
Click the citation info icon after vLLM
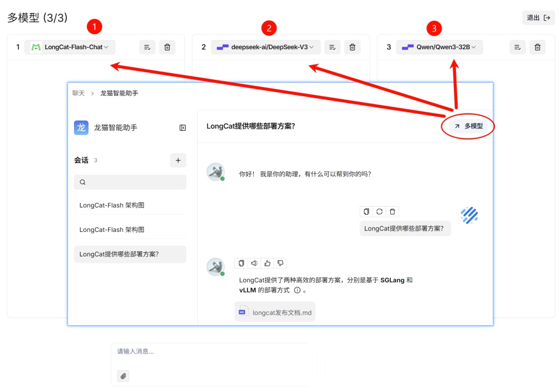point(297,291)
